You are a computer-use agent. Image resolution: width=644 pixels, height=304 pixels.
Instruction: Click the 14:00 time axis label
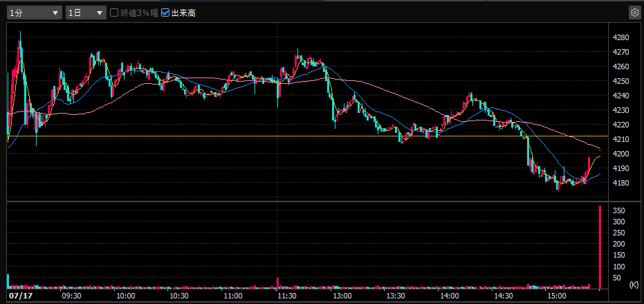(x=449, y=296)
